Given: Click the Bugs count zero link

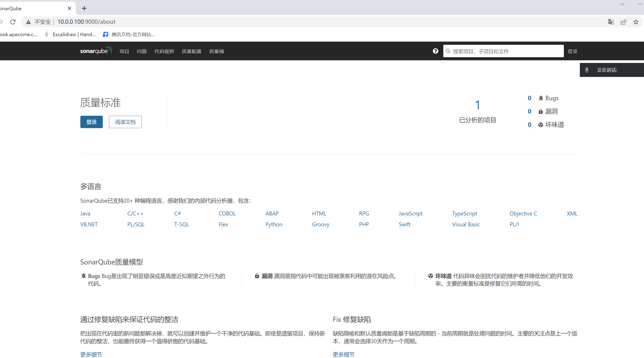Looking at the screenshot, I should [x=529, y=98].
